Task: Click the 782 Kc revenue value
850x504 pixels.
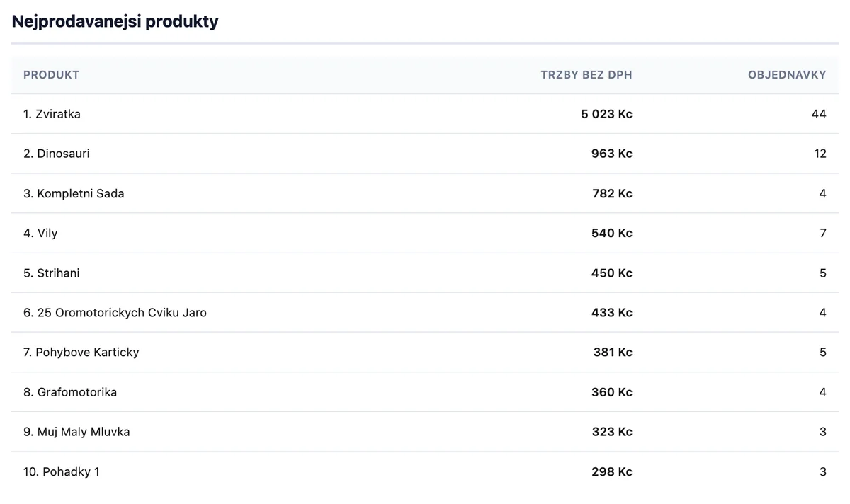Action: (x=612, y=193)
